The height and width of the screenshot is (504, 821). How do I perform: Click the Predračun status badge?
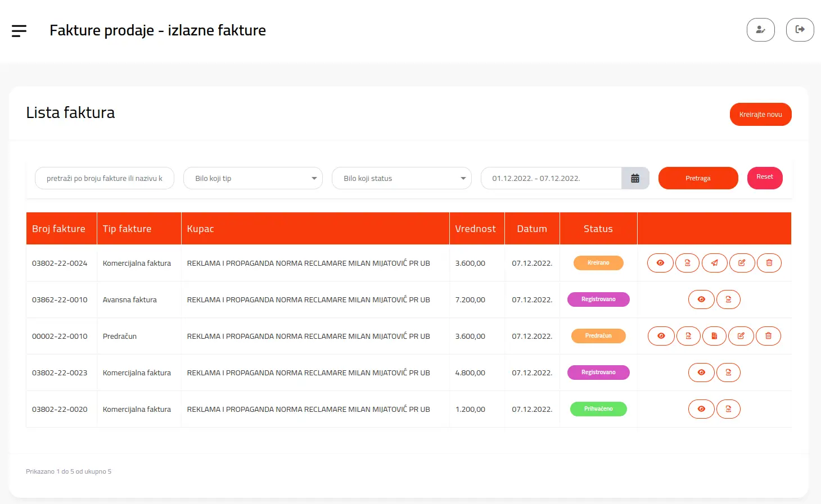click(598, 336)
